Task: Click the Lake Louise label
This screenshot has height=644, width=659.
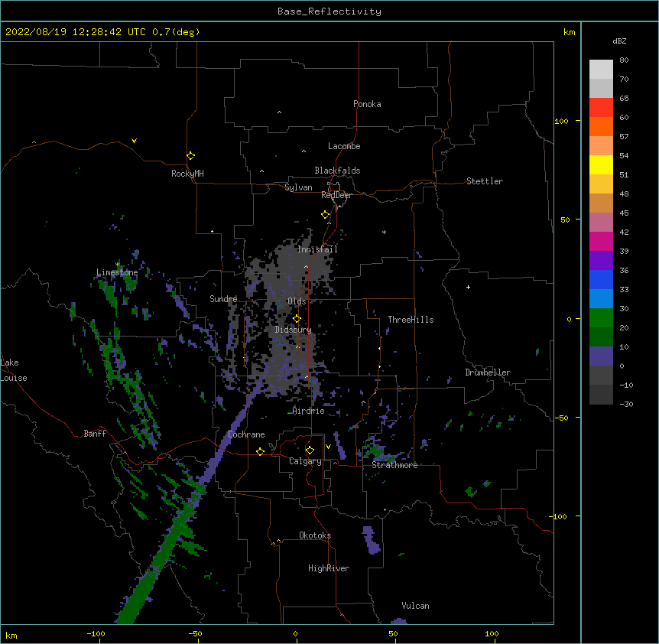Action: coord(14,370)
